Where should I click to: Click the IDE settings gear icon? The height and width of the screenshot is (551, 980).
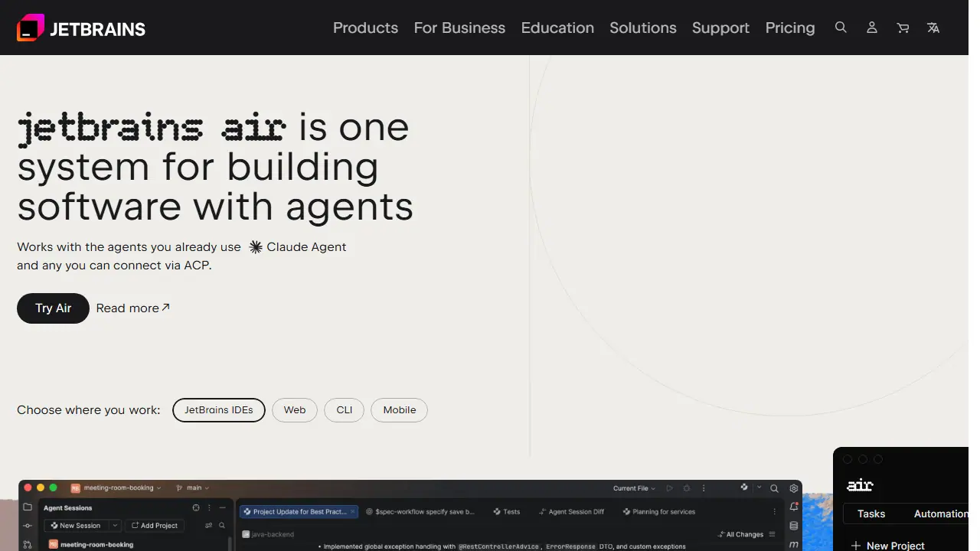point(794,488)
